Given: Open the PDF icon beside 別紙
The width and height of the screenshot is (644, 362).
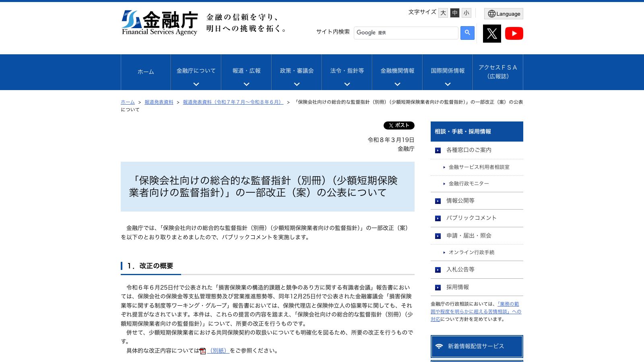Looking at the screenshot, I should [202, 351].
